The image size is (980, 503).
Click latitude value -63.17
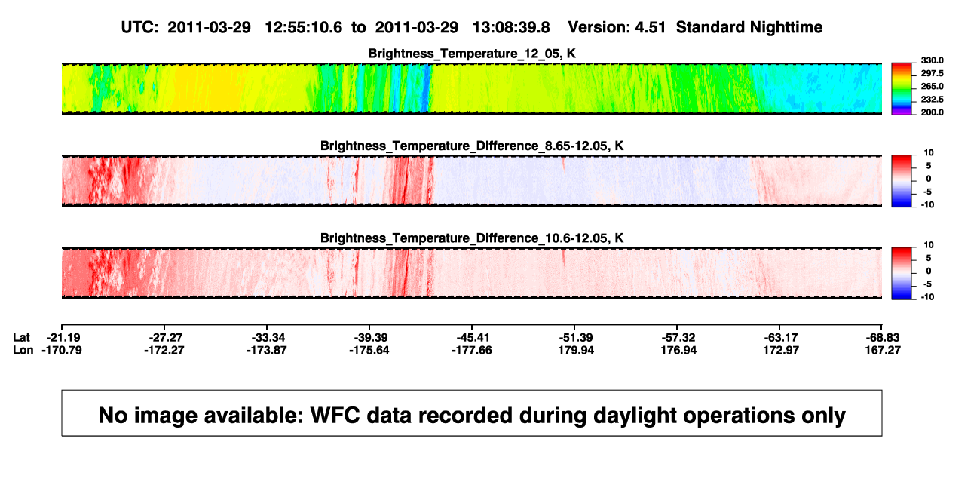[780, 337]
